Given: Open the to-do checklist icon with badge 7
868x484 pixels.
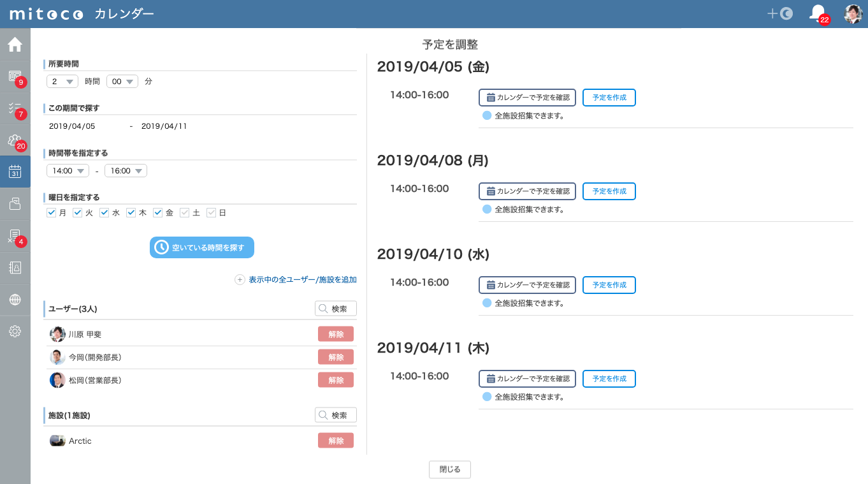Looking at the screenshot, I should [15, 108].
